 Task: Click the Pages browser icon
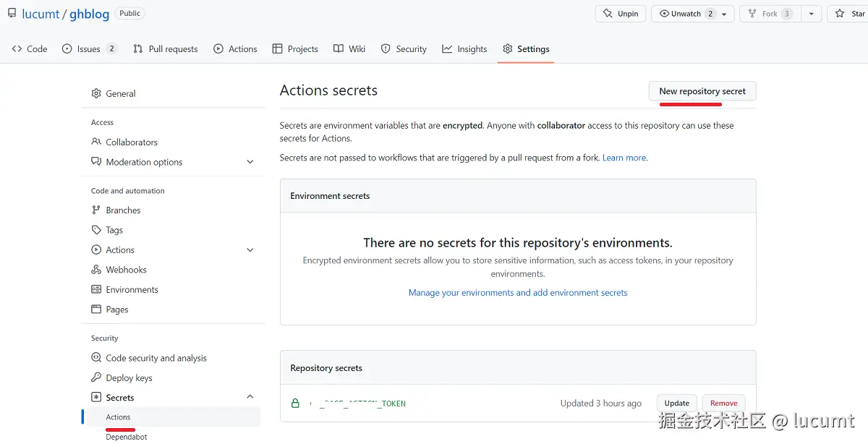(x=96, y=309)
